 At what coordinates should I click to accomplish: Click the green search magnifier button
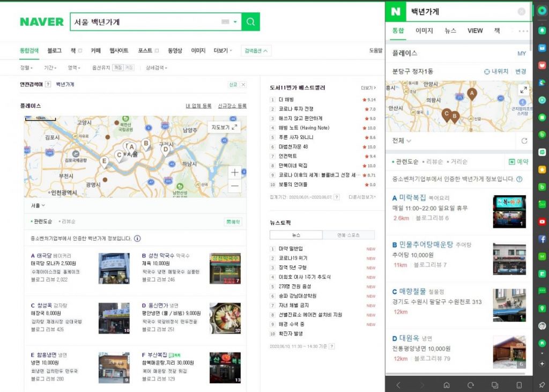point(250,22)
